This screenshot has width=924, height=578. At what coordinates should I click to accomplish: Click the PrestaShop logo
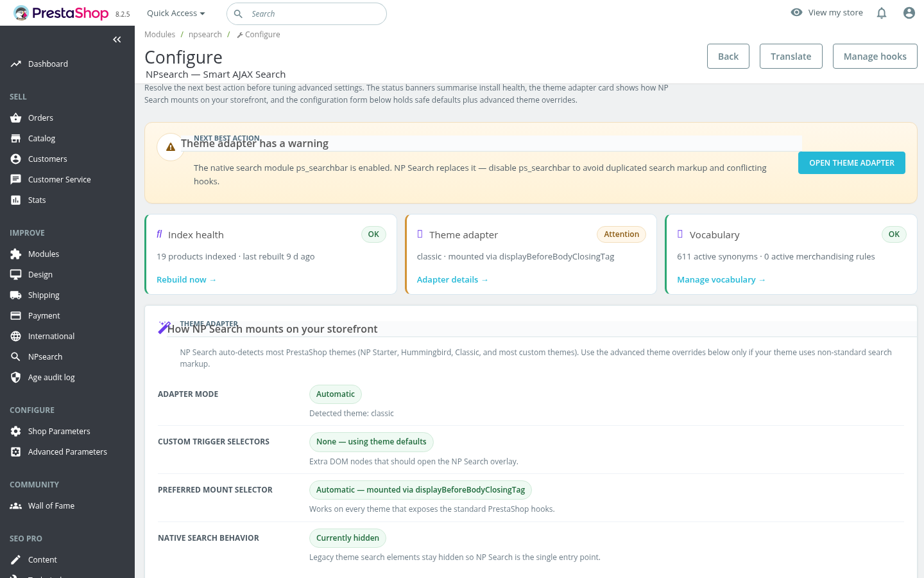pyautogui.click(x=61, y=13)
